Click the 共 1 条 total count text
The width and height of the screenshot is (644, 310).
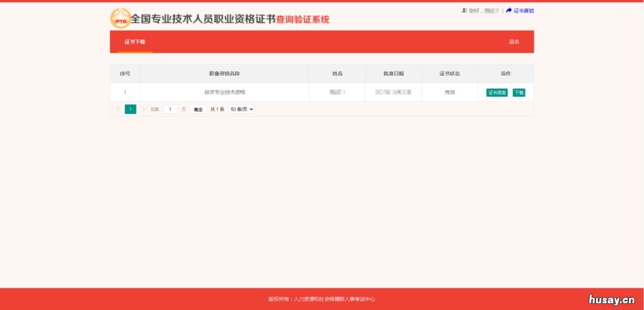(x=217, y=109)
